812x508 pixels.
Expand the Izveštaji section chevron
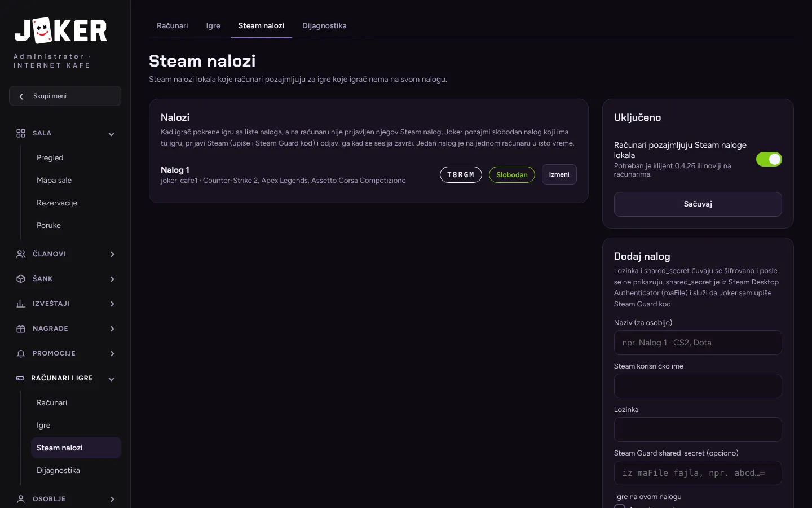tap(112, 304)
